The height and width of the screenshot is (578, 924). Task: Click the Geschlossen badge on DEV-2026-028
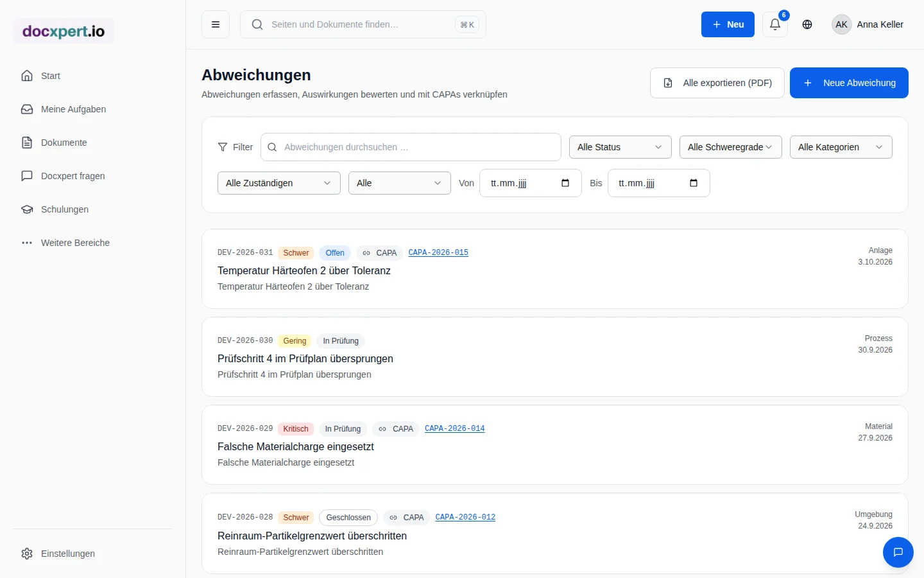click(x=348, y=518)
